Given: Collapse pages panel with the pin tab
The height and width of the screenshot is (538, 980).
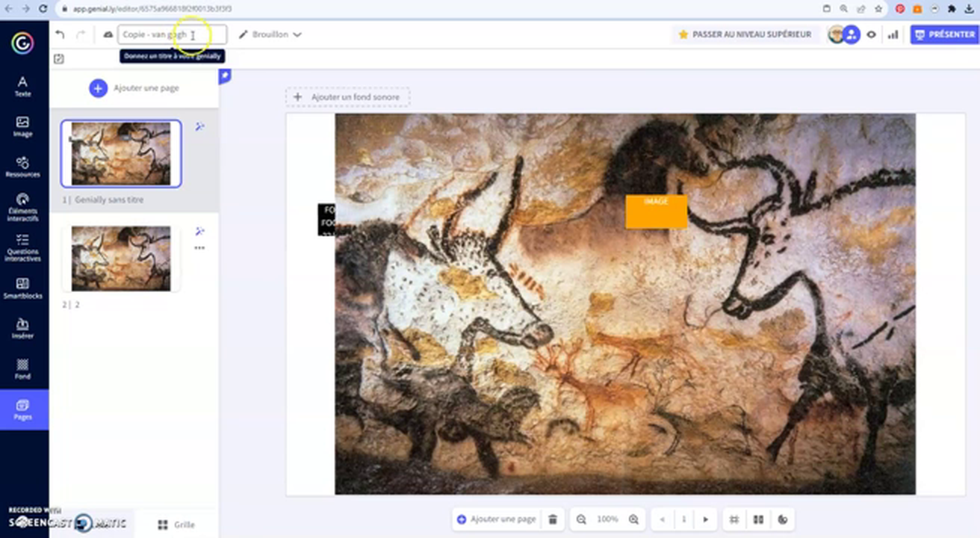Looking at the screenshot, I should coord(224,76).
